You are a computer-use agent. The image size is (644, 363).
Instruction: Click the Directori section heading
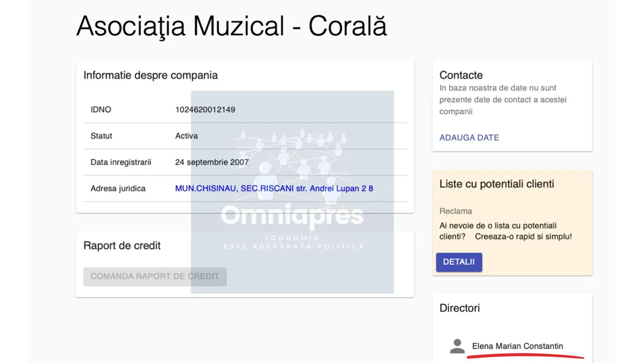click(459, 308)
